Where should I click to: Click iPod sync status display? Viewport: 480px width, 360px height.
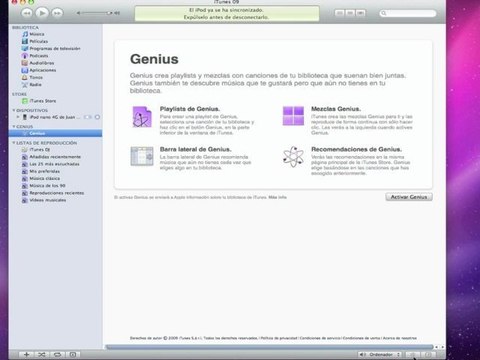[227, 14]
